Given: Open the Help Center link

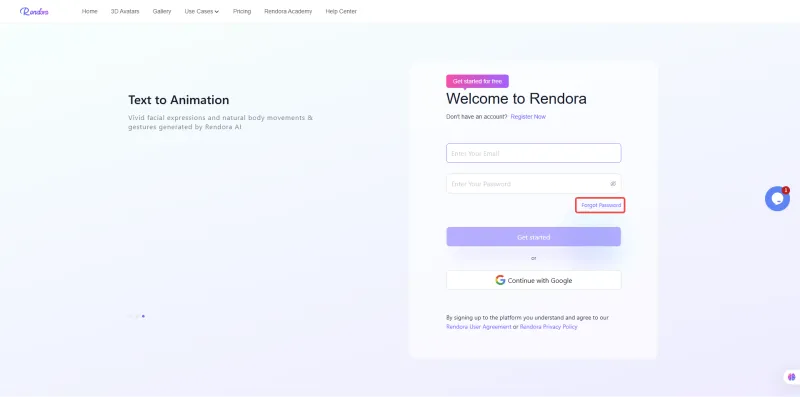Looking at the screenshot, I should [x=341, y=11].
